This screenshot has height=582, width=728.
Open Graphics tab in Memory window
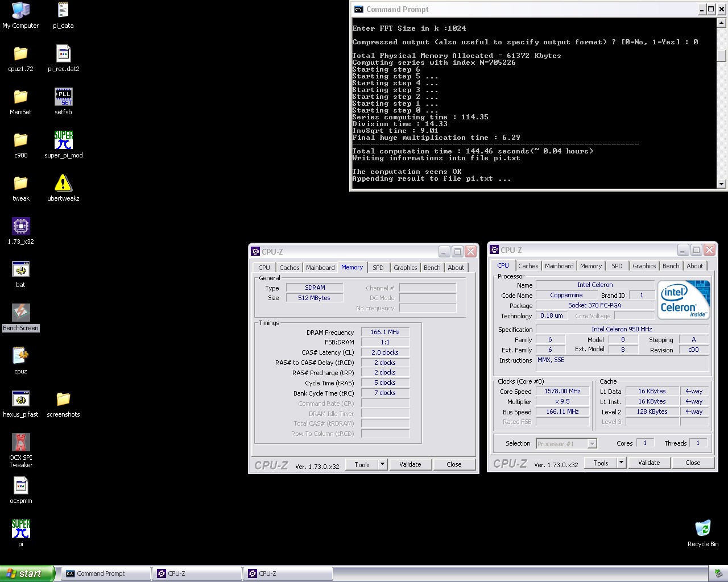point(405,268)
